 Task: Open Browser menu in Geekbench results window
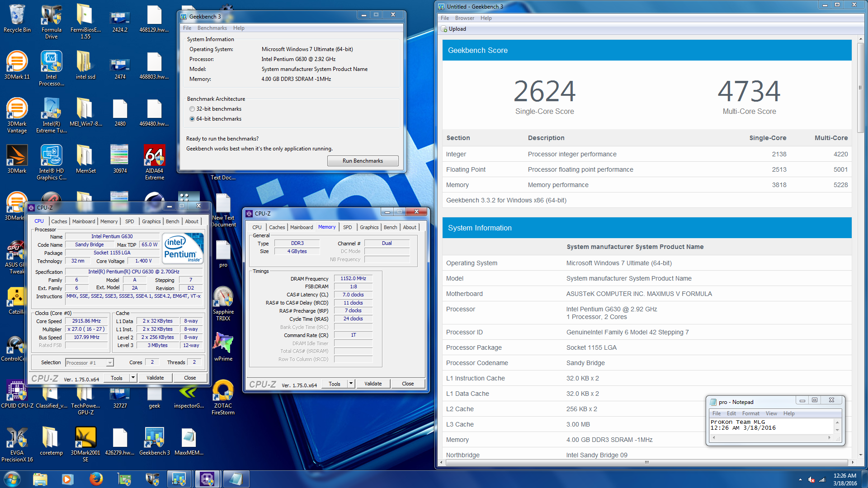(465, 18)
